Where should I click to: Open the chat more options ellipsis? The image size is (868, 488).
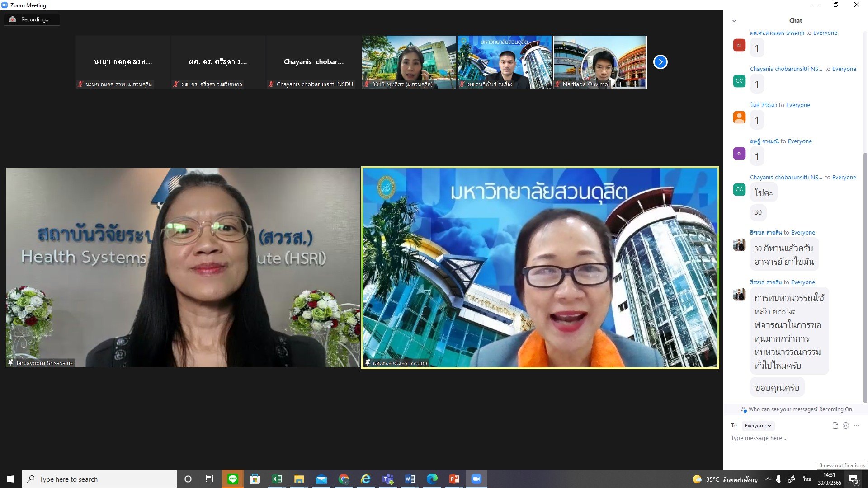click(x=856, y=426)
